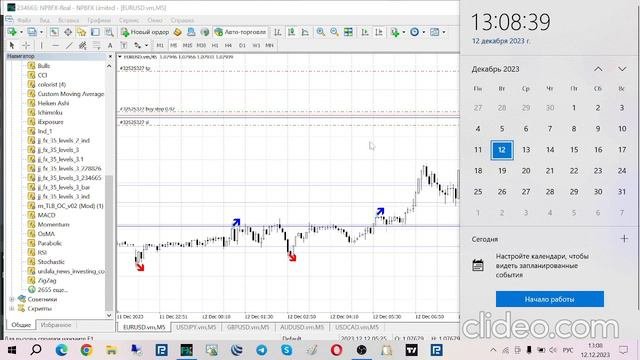Tile chart windows icon
This screenshot has width=640, height=360.
click(348, 32)
